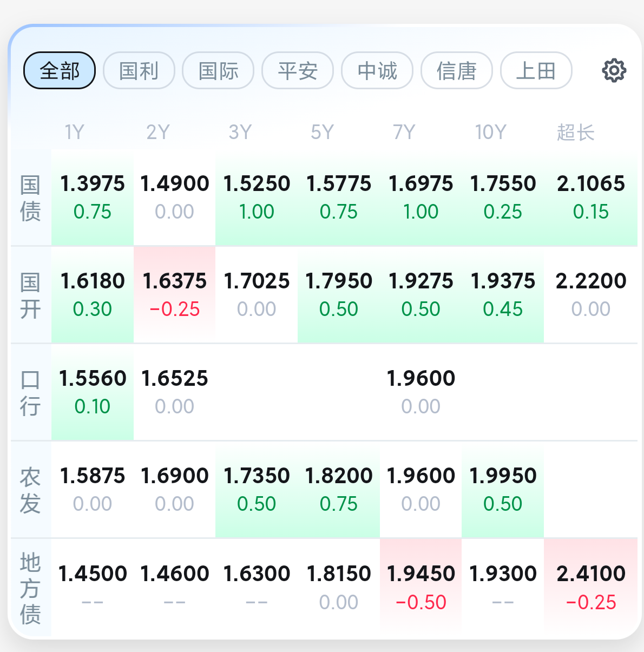Select the 国开 row label

click(x=30, y=295)
